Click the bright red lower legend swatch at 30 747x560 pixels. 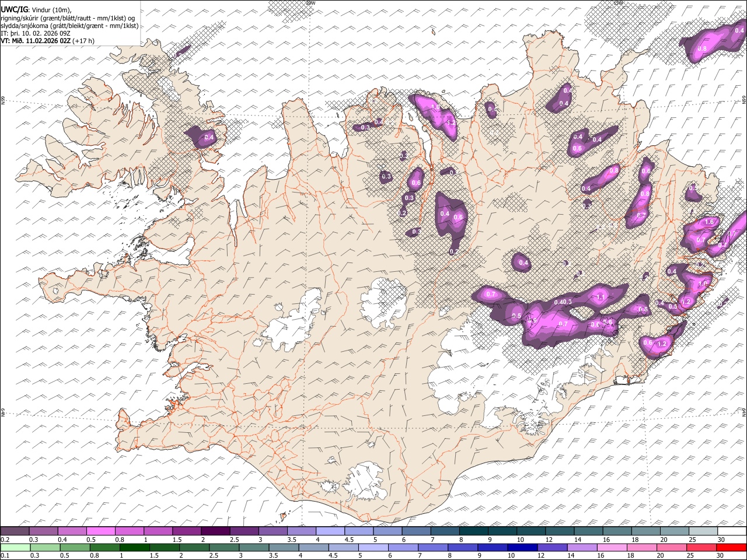(x=732, y=547)
